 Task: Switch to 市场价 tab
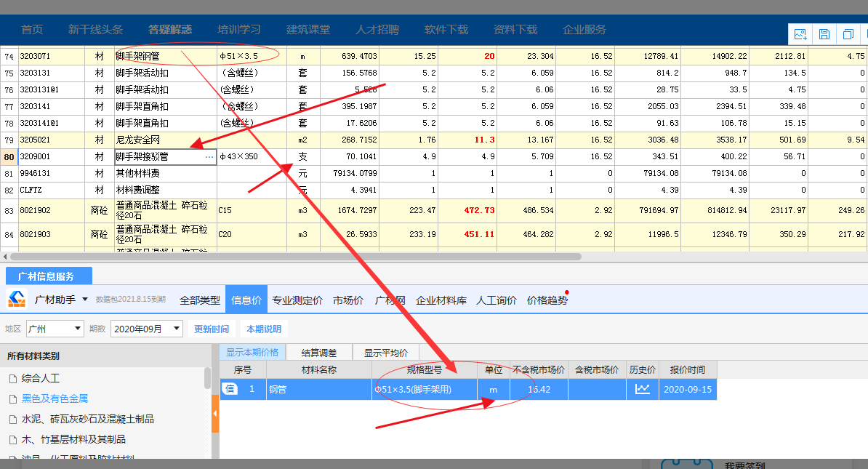348,300
